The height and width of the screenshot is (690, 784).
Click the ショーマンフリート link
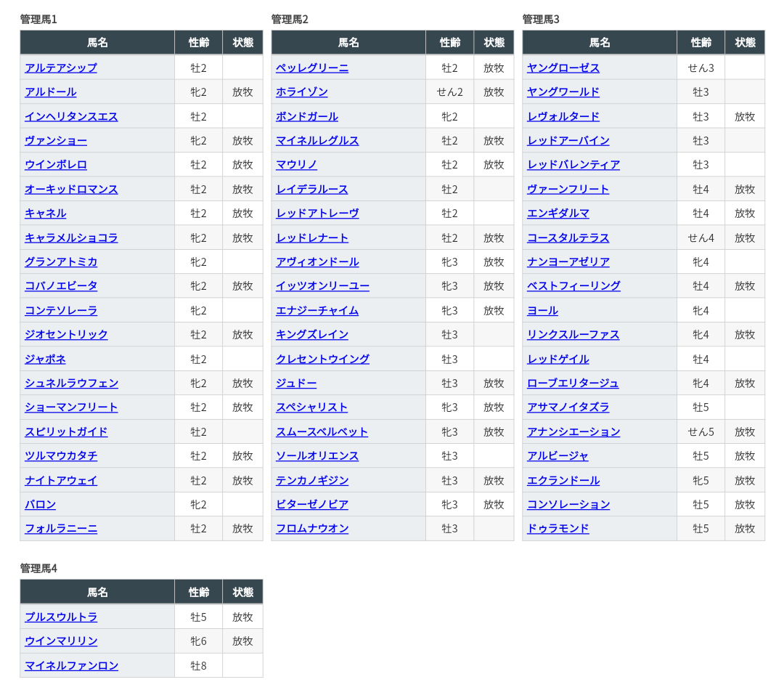(71, 407)
